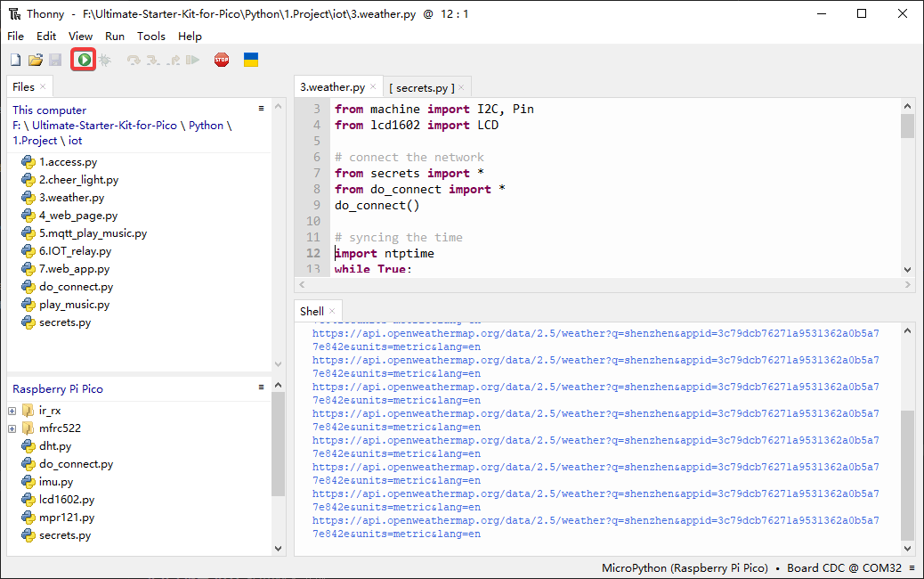Screen dimensions: 924x579
Task: Select 7.web_app.py file
Action: click(74, 268)
